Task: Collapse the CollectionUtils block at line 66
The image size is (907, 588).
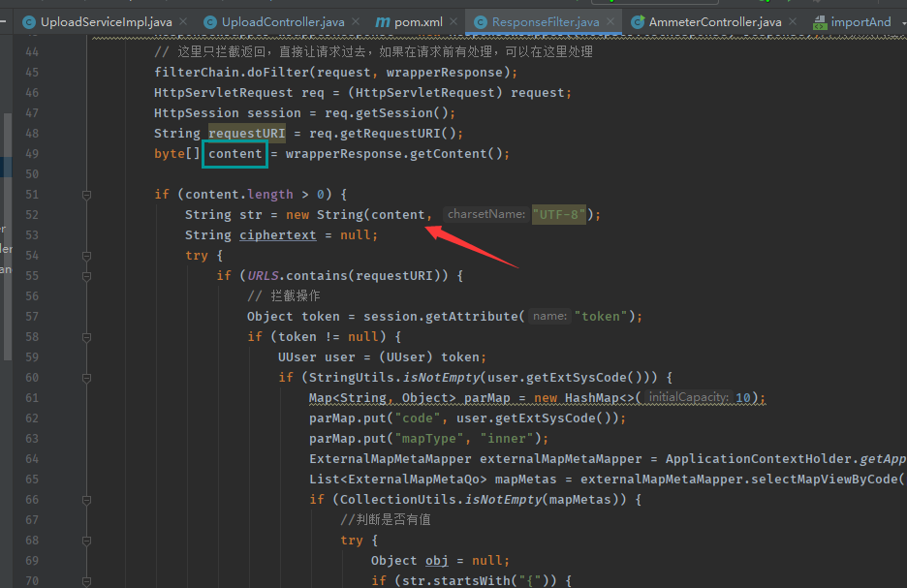Action: [87, 500]
